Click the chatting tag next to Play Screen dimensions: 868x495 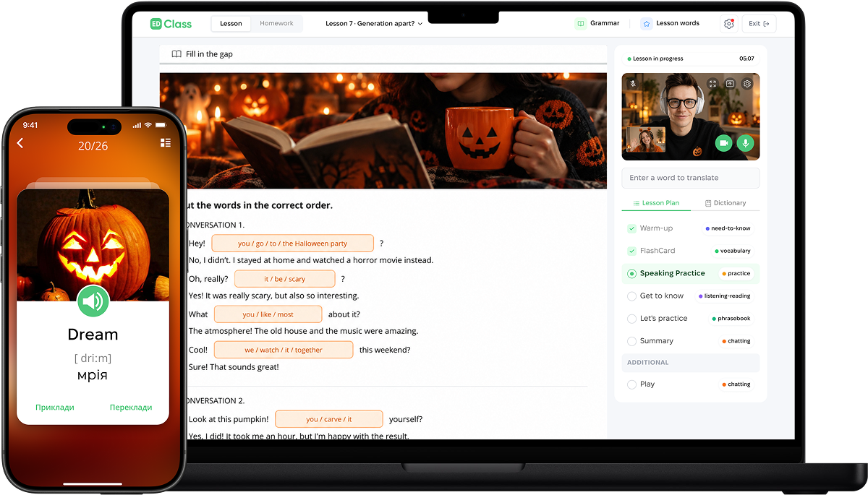[x=736, y=384]
